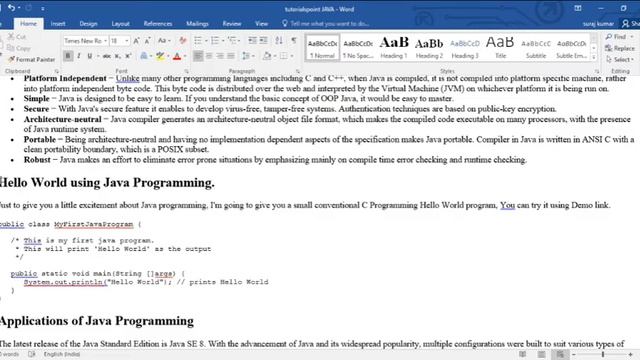Open Font Color dropdown arrow
The width and height of the screenshot is (640, 360).
tap(185, 56)
